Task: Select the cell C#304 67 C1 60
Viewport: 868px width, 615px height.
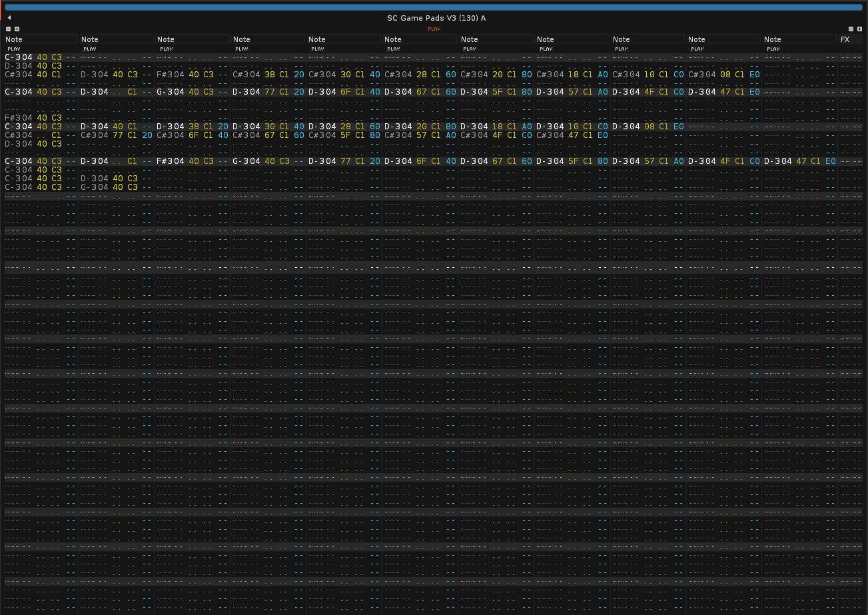Action: pyautogui.click(x=268, y=135)
